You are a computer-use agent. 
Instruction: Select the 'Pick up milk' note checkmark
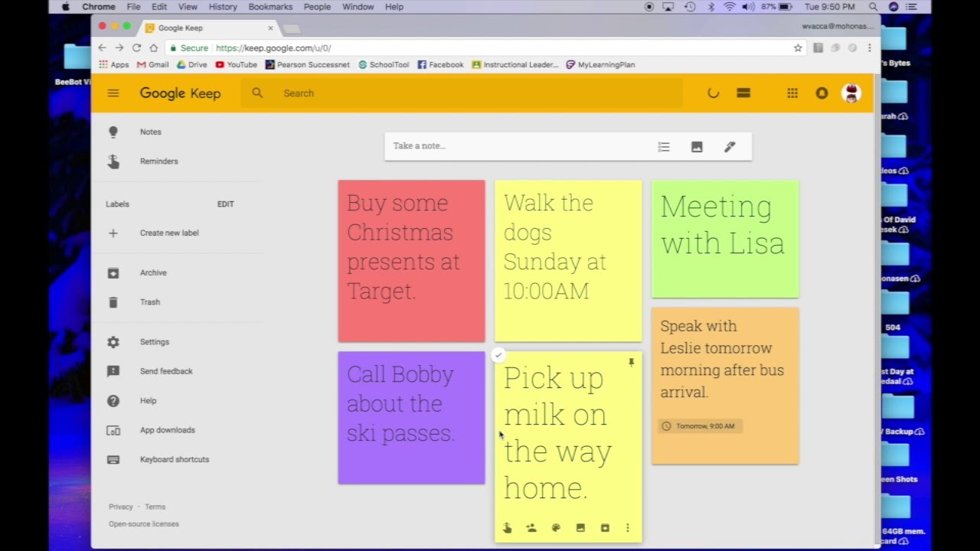498,354
